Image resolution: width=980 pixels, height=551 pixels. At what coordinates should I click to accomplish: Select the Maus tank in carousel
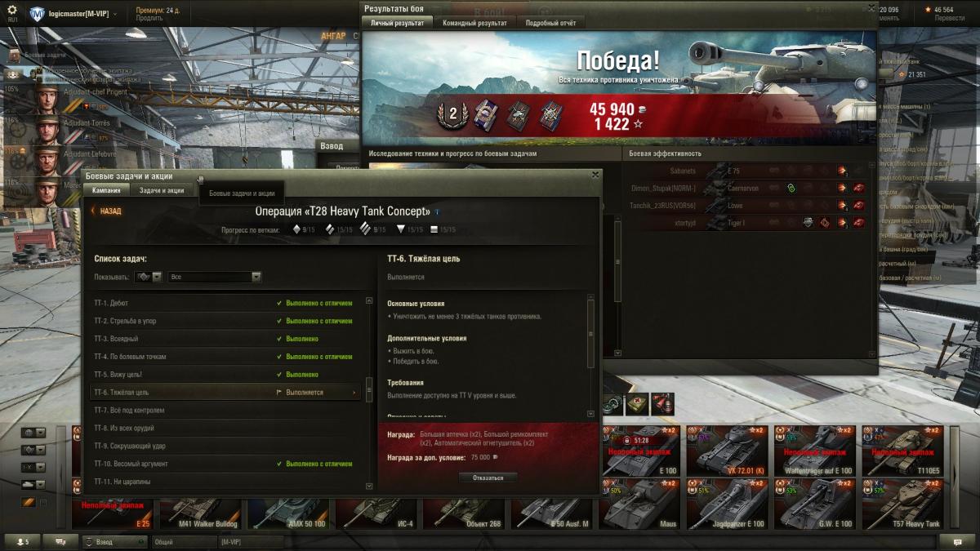640,504
